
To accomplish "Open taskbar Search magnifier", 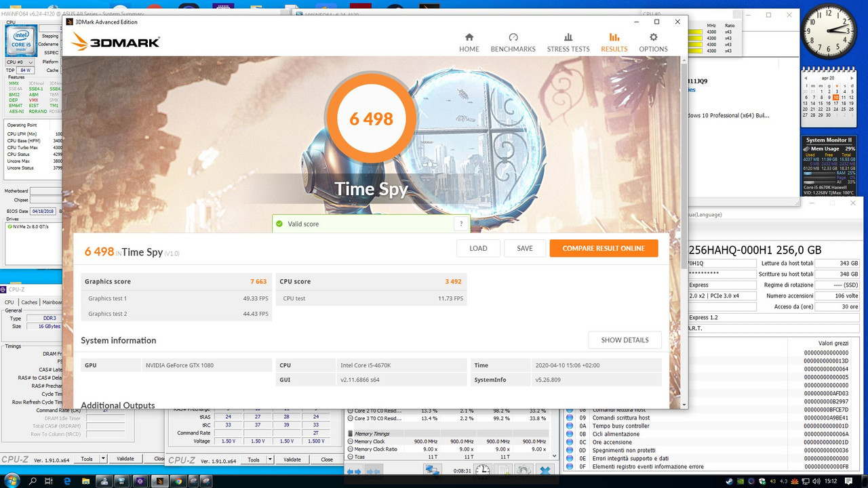I will click(33, 481).
